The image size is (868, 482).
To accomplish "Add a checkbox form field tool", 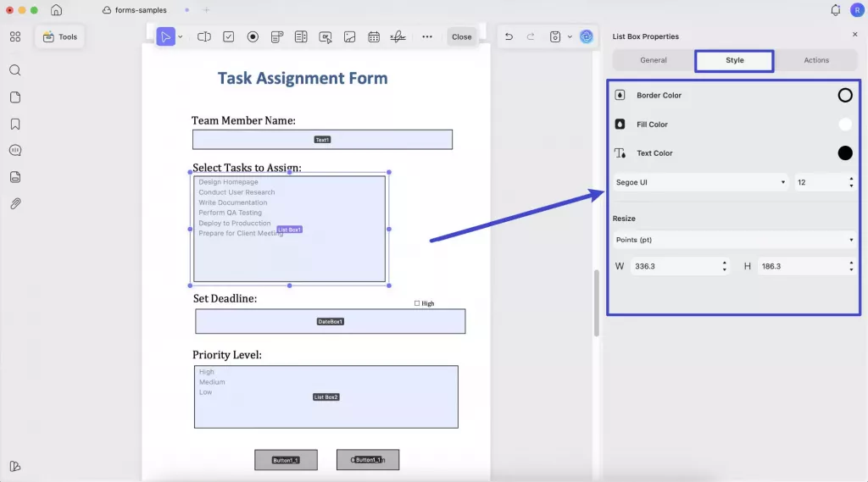I will (228, 36).
